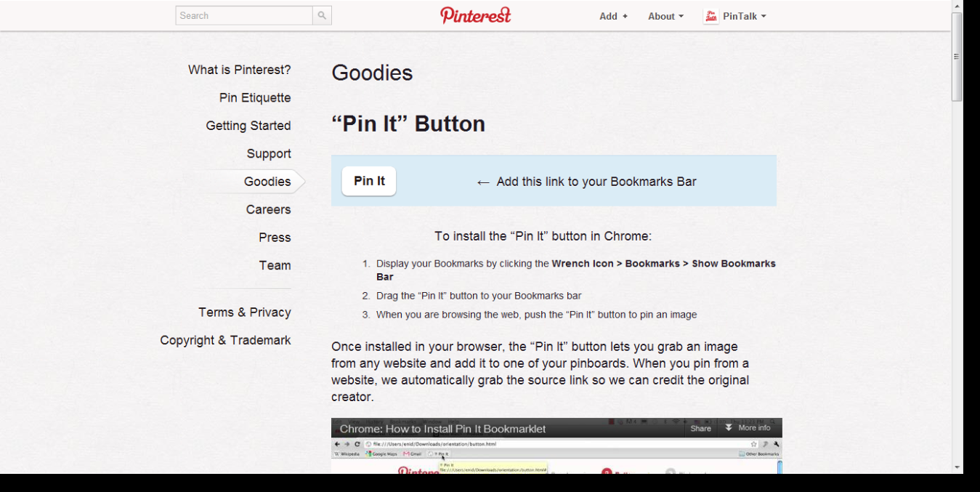Click the Share icon on the embedded video
Image resolution: width=980 pixels, height=492 pixels.
[x=700, y=429]
